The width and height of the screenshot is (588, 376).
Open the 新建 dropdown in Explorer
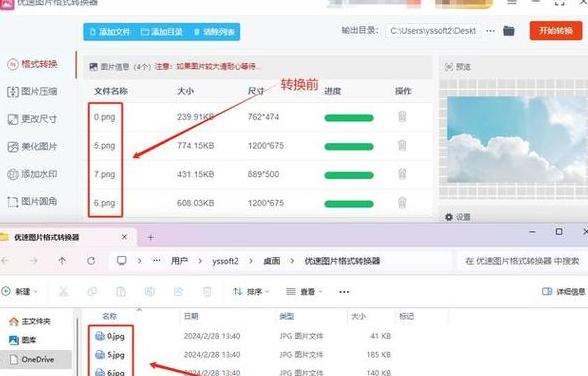click(20, 291)
